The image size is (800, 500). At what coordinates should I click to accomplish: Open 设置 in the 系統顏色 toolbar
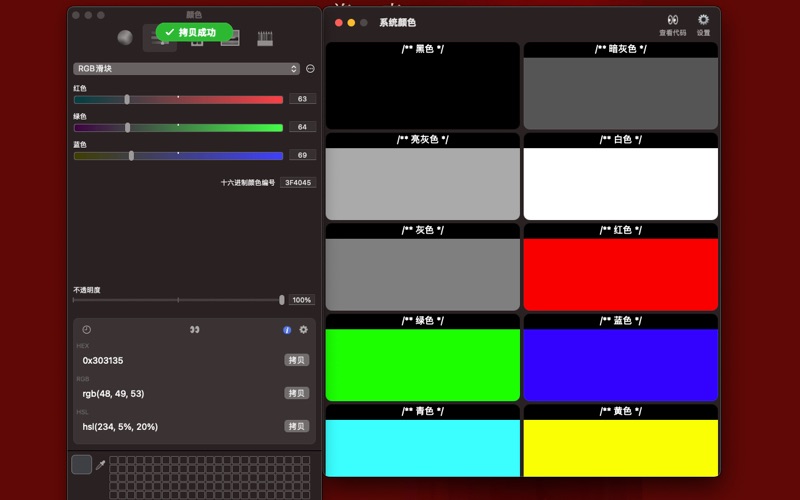(703, 25)
